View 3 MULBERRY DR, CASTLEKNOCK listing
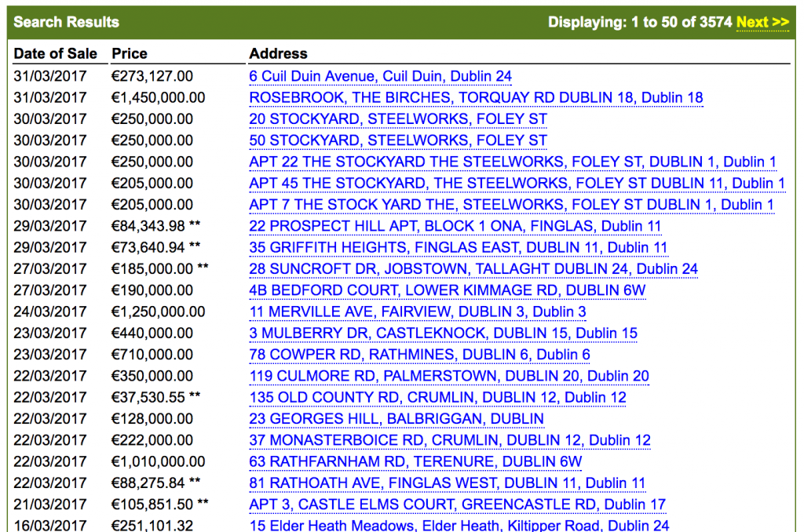Image resolution: width=804 pixels, height=532 pixels. (x=444, y=333)
